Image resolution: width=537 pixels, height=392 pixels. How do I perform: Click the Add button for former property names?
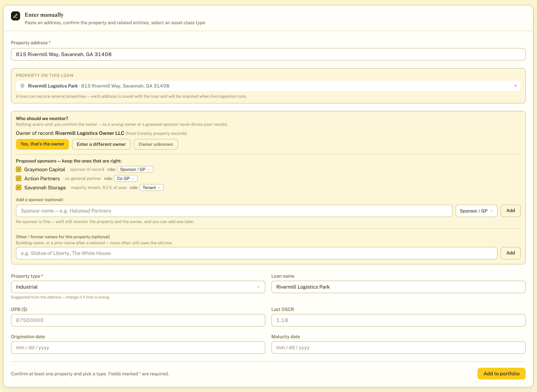(x=510, y=253)
